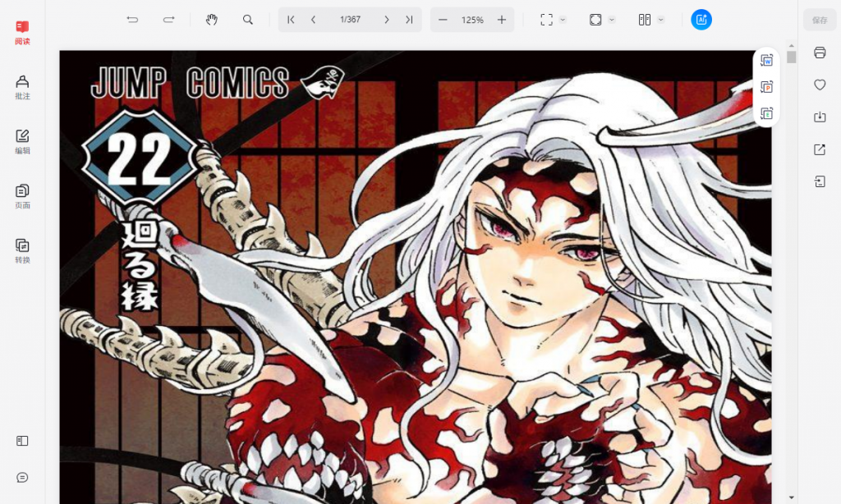Viewport: 841px width, 504px height.
Task: Open the search magnifier tool
Action: pos(247,20)
